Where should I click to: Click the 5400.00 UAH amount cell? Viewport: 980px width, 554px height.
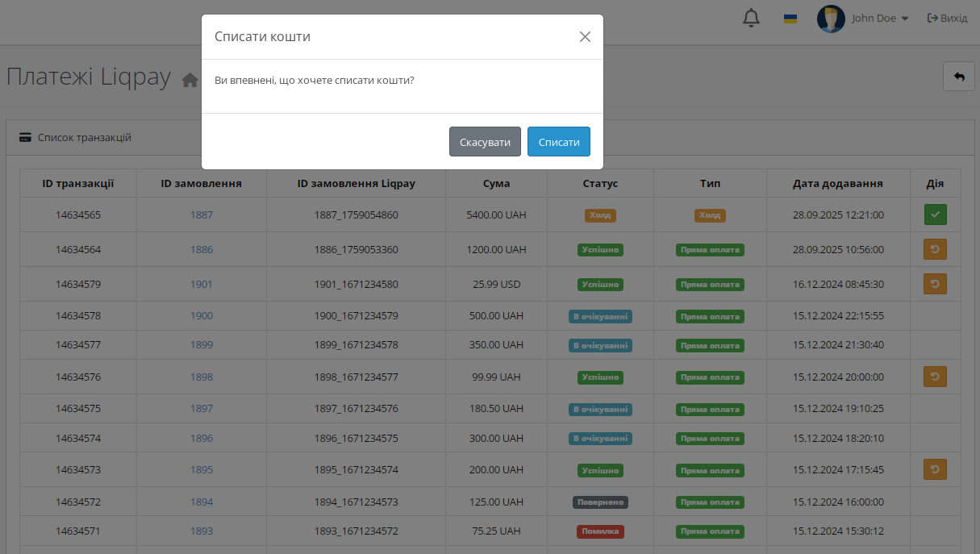(x=496, y=215)
